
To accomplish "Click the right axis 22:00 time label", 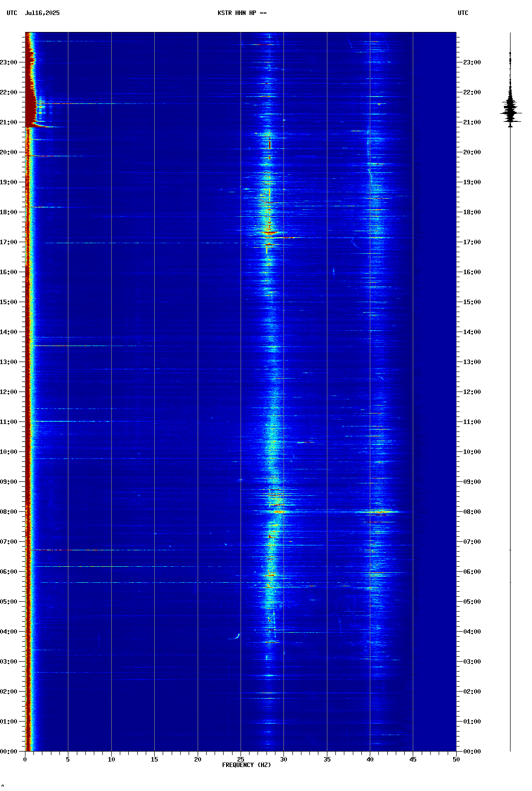I will tap(472, 92).
